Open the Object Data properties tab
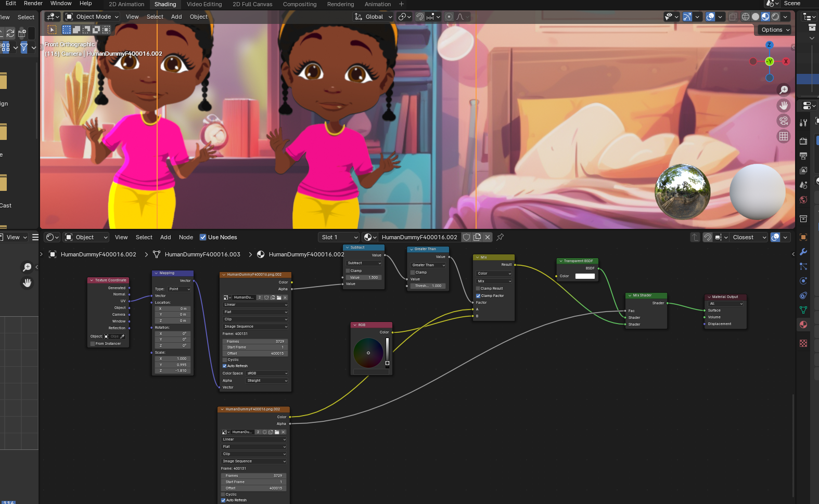Image resolution: width=819 pixels, height=504 pixels. pyautogui.click(x=803, y=310)
